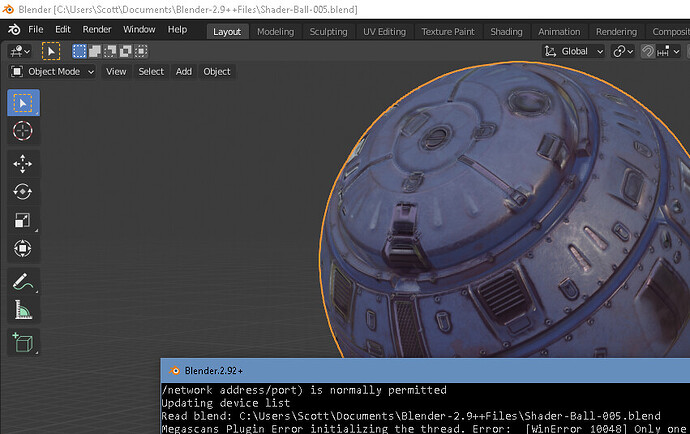Choose the set new selection mode

(x=79, y=51)
